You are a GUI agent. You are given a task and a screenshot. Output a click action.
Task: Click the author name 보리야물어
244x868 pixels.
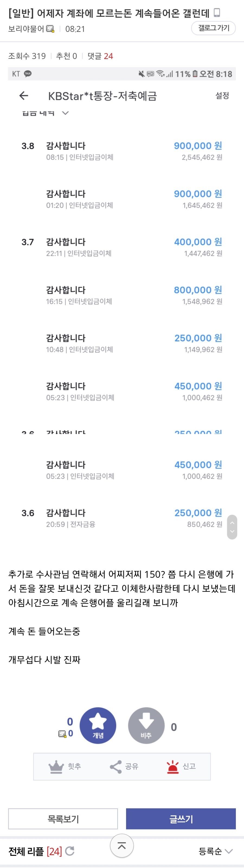(26, 29)
